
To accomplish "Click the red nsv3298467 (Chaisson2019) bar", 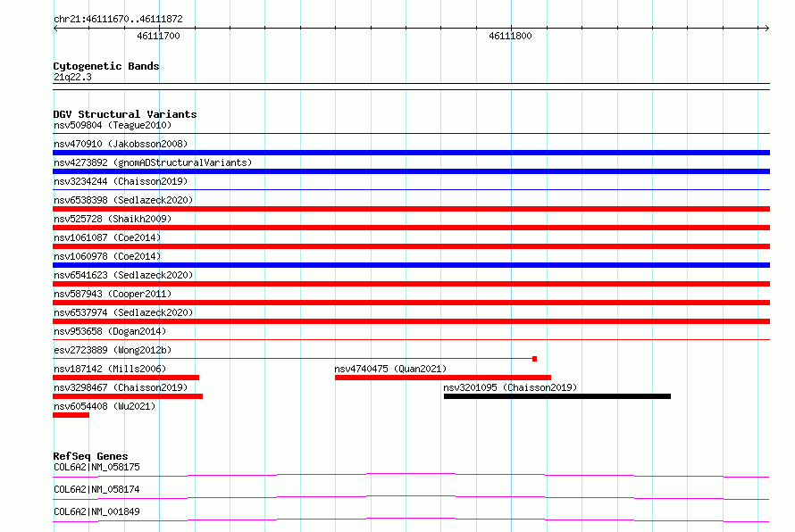I will (x=128, y=396).
